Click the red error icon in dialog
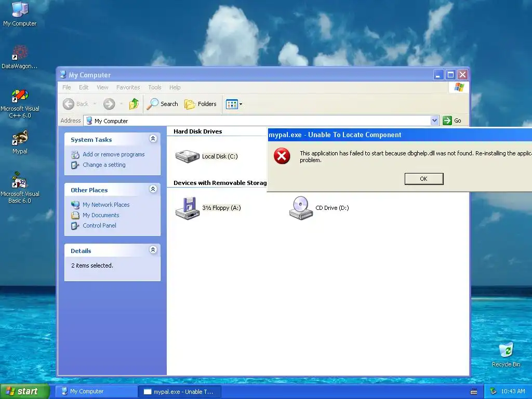The width and height of the screenshot is (532, 399). (282, 156)
